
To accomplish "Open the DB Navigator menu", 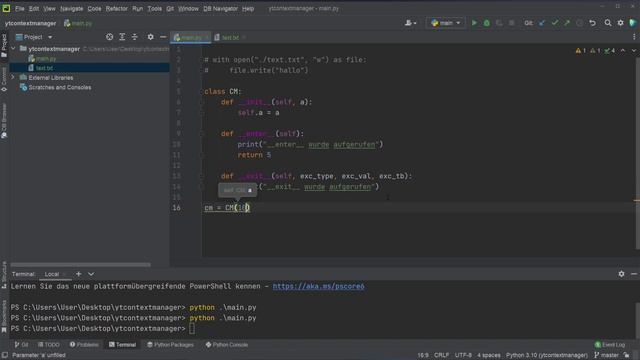I will pos(220,8).
